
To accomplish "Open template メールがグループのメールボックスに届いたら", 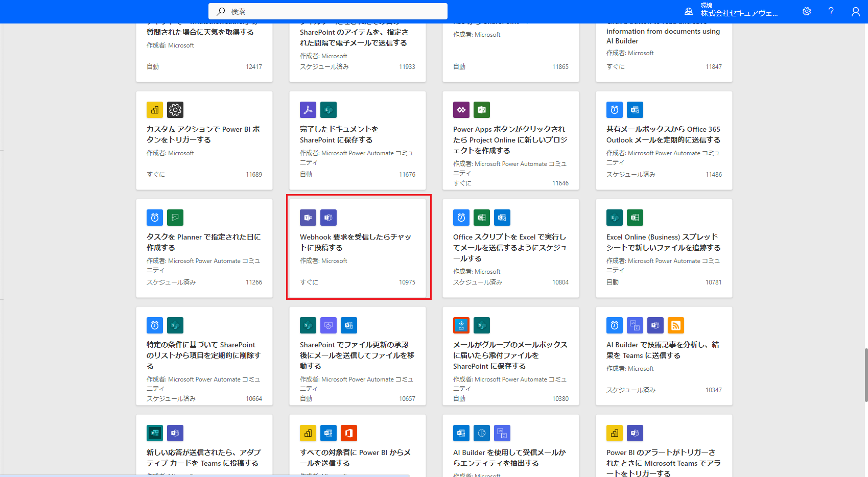I will (x=510, y=355).
